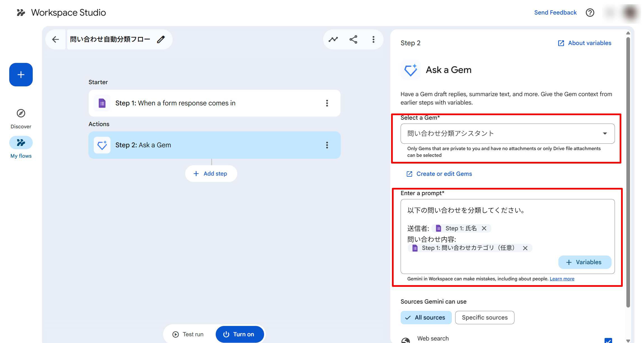Open the Discover compass icon
Image resolution: width=644 pixels, height=343 pixels.
click(x=21, y=113)
